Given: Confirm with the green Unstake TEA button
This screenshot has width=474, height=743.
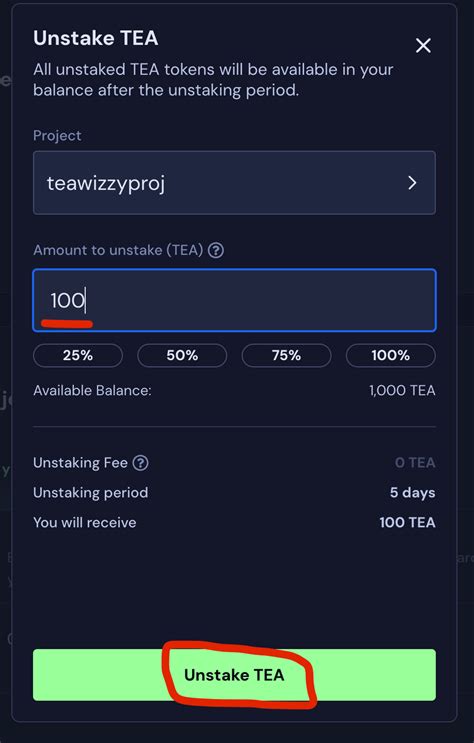Looking at the screenshot, I should point(234,675).
